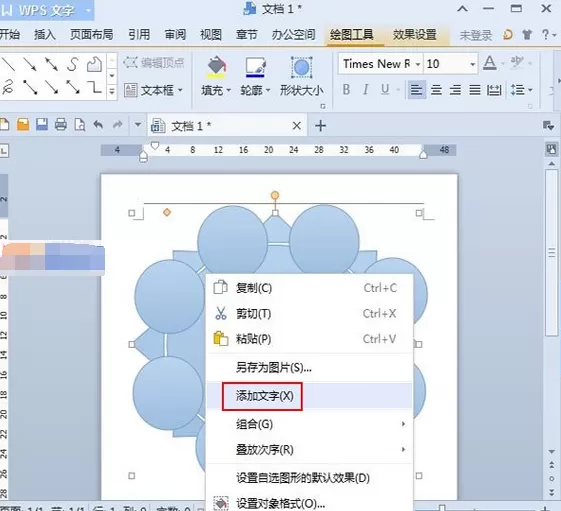Switch to the 章节 tab
The image size is (561, 511).
(x=247, y=35)
